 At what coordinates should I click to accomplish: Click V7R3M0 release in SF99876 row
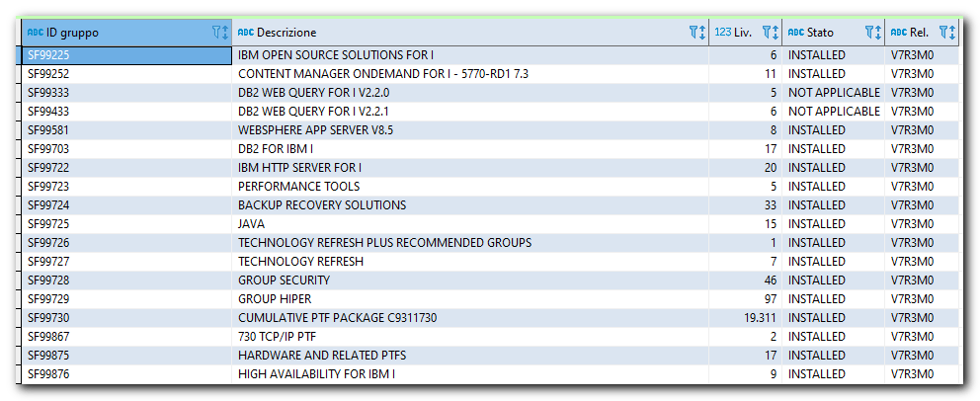click(x=922, y=373)
